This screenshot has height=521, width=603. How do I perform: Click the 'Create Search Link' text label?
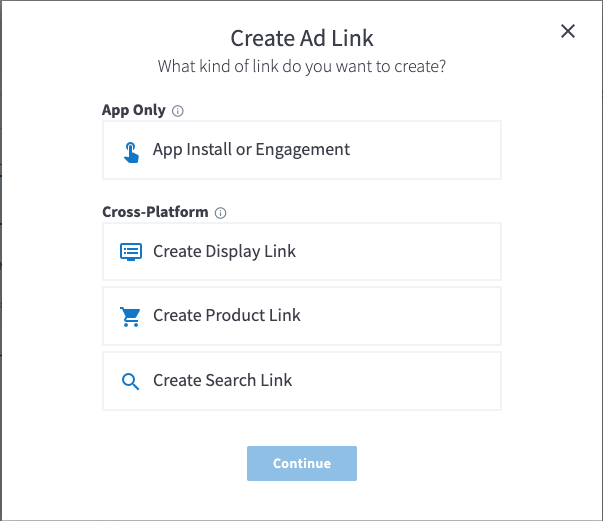[x=223, y=380]
